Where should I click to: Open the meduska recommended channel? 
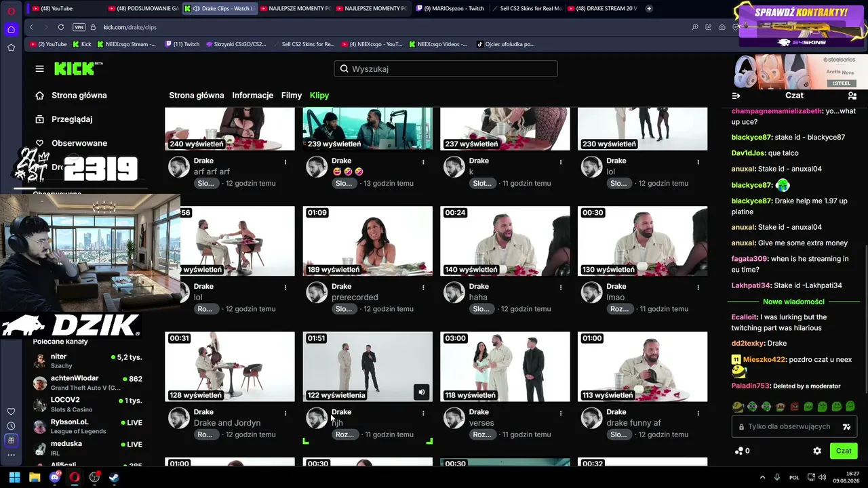click(x=88, y=448)
